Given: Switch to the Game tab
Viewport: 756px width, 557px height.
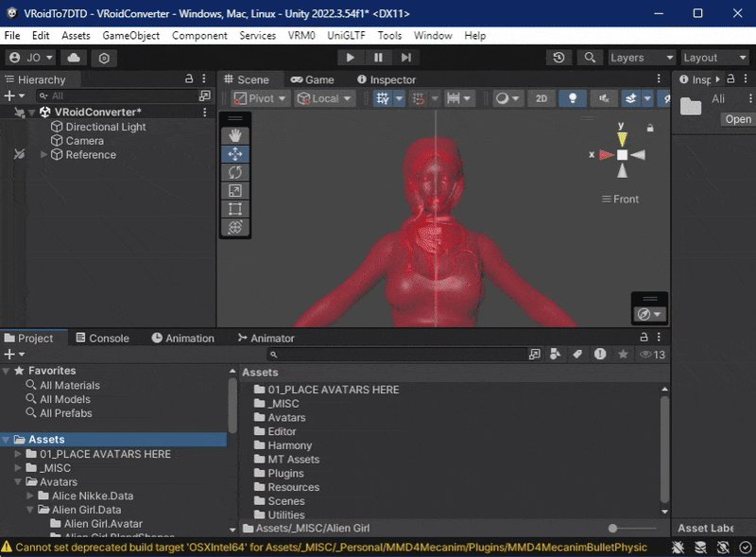Looking at the screenshot, I should [x=313, y=79].
